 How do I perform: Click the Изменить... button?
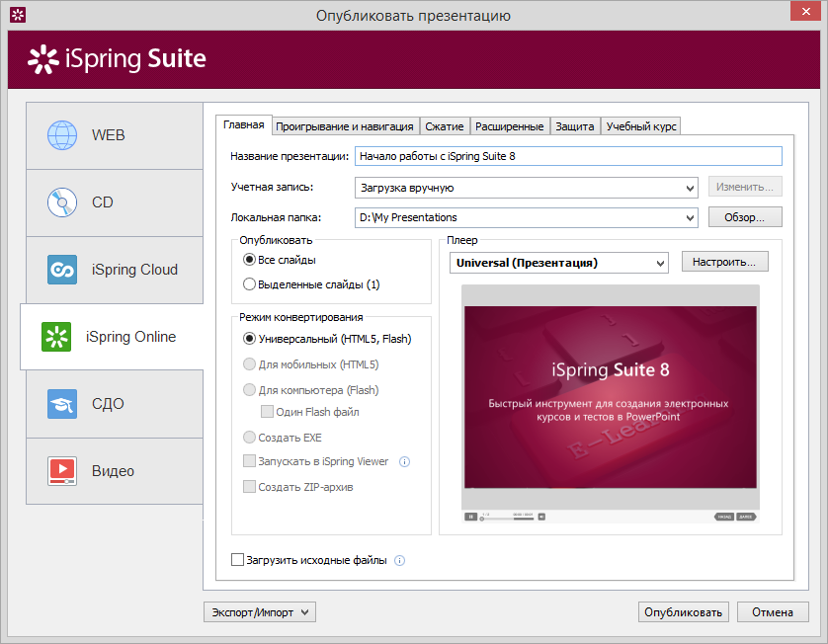coord(745,187)
